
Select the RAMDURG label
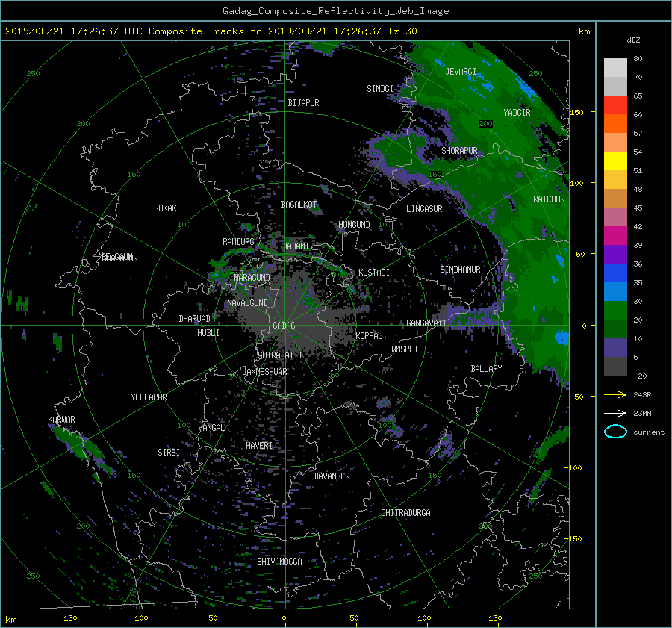click(238, 242)
